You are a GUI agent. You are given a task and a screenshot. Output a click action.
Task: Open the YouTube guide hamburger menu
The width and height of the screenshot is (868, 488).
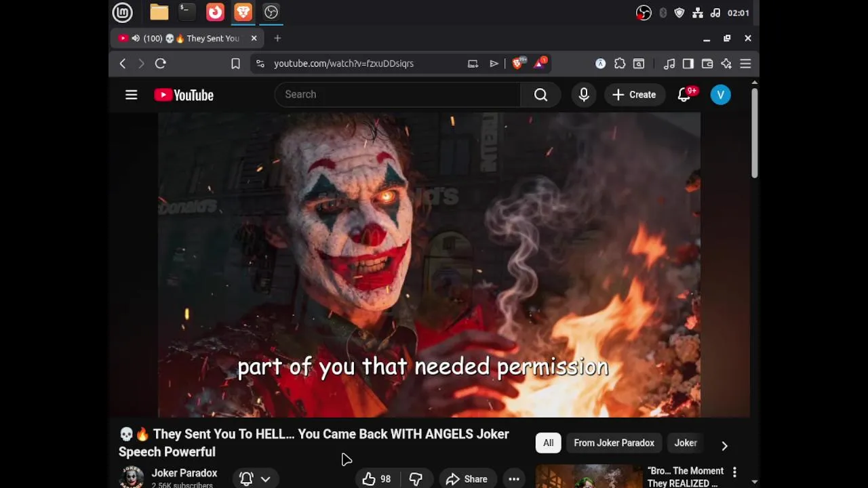coord(132,95)
